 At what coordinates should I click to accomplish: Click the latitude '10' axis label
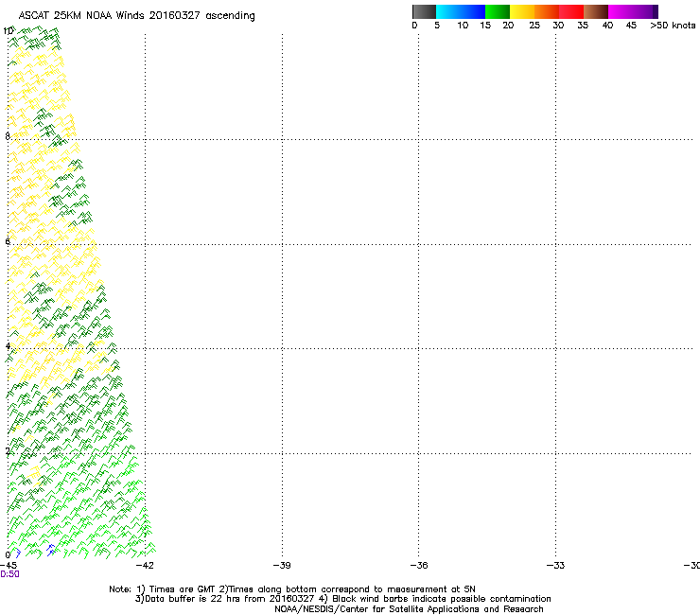click(x=8, y=31)
